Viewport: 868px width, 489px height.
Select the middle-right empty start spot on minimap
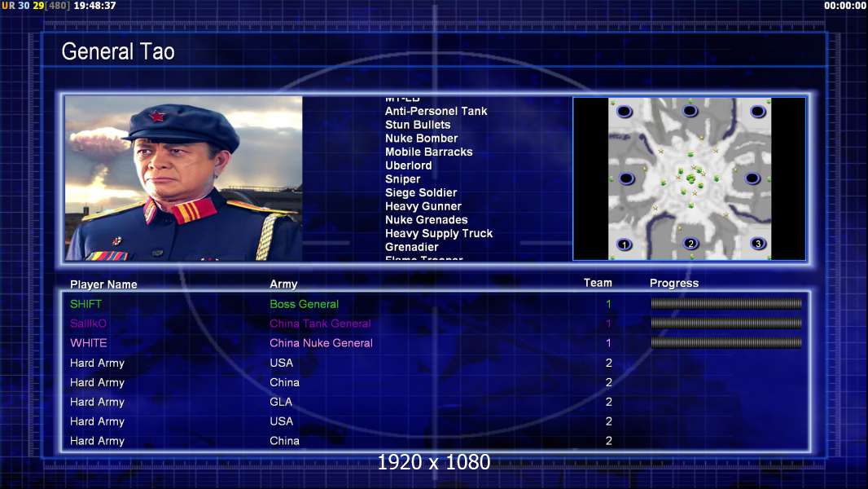click(x=752, y=178)
